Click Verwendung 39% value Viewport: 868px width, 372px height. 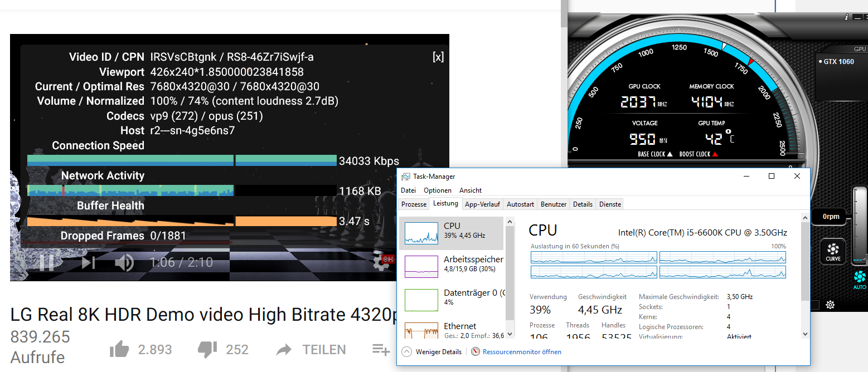tap(540, 310)
